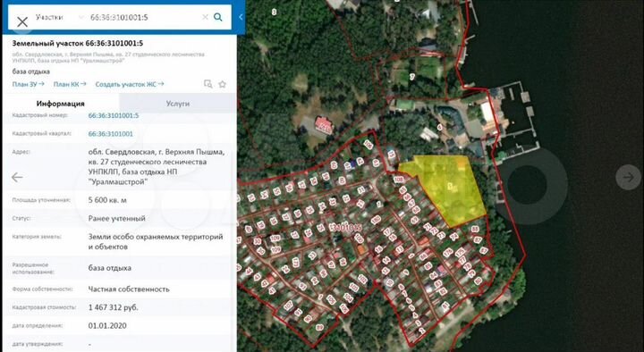Click the parcel label 108 on the map

click(398, 180)
